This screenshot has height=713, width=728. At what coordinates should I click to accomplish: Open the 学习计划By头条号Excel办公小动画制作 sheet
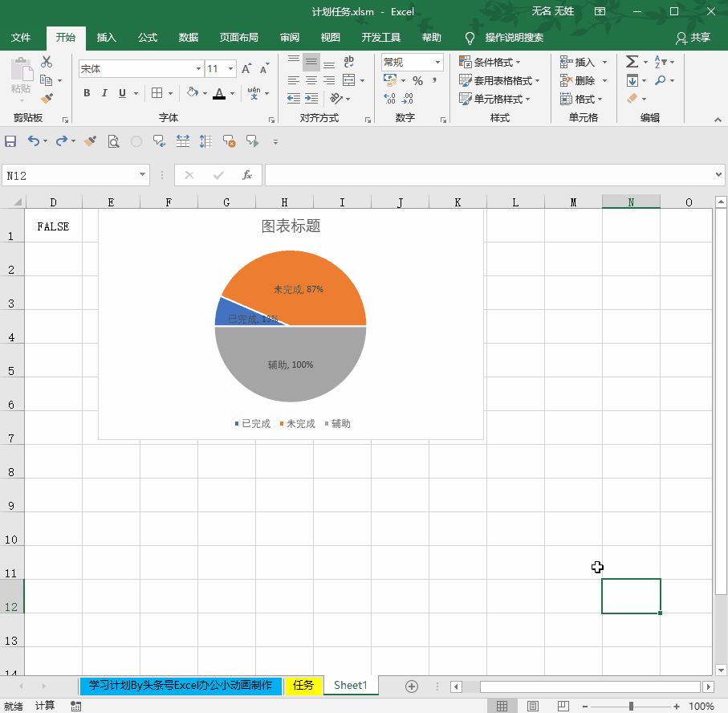pyautogui.click(x=181, y=685)
